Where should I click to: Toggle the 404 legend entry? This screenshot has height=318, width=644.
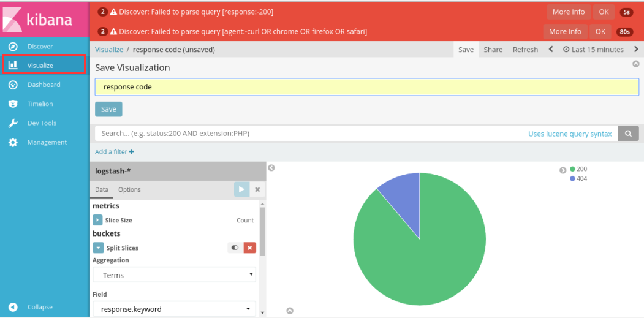pyautogui.click(x=578, y=179)
